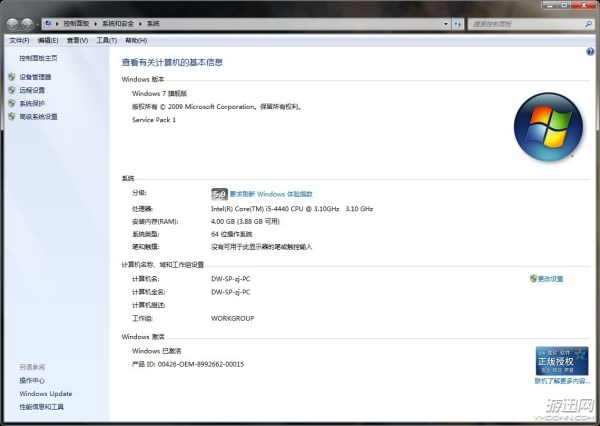The height and width of the screenshot is (426, 600).
Task: Open the recent pages dropdown near Forward
Action: tap(37, 25)
